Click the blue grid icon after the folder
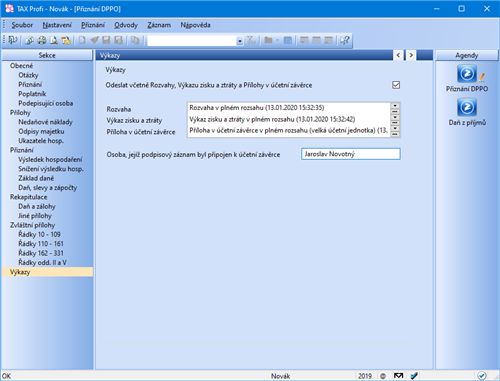Image resolution: width=500 pixels, height=381 pixels. (x=288, y=40)
